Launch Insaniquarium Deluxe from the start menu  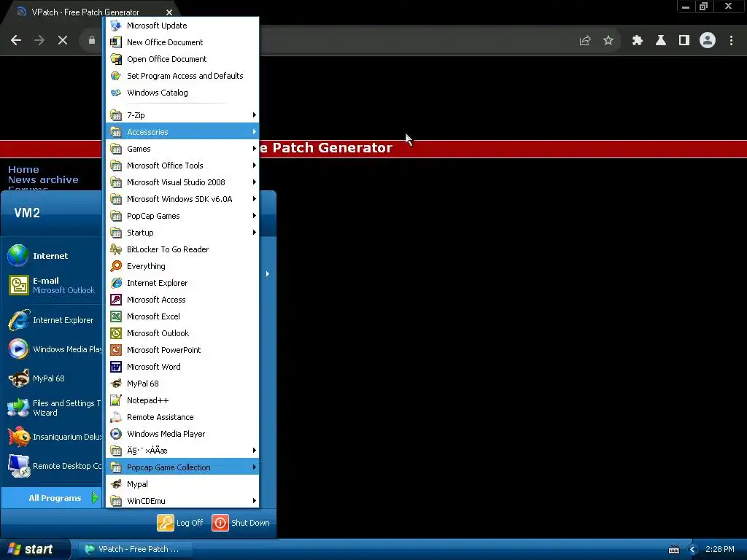(x=53, y=437)
